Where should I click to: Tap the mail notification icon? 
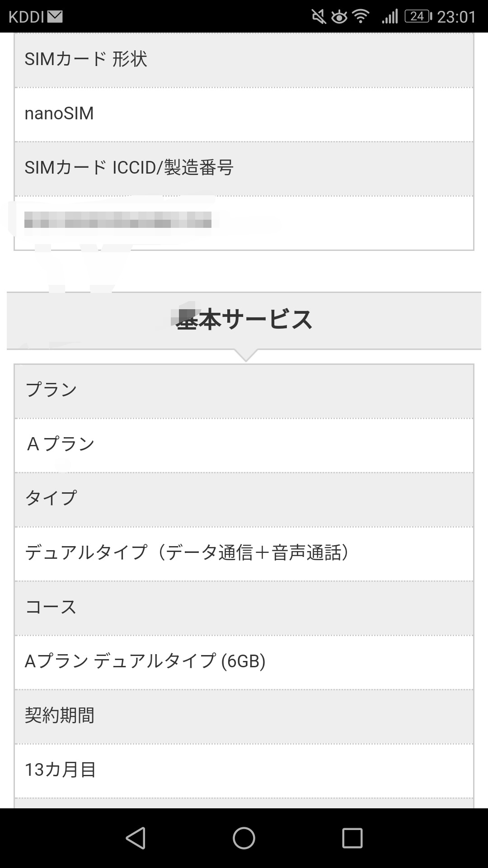click(55, 17)
